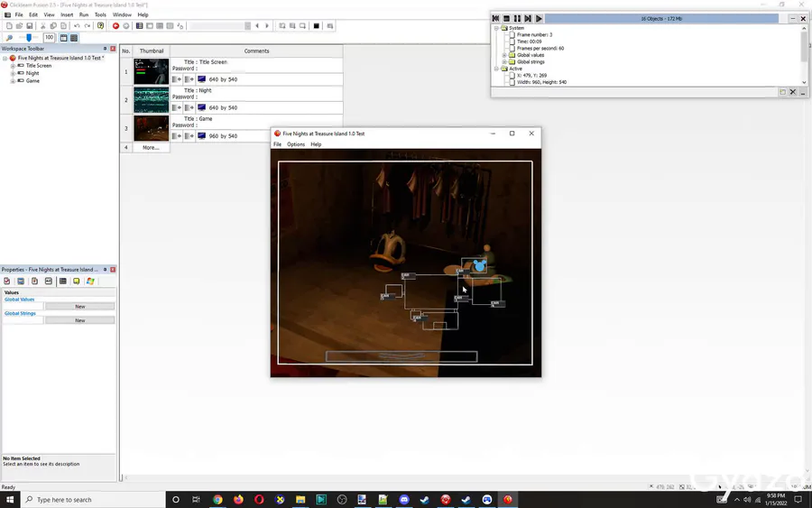Viewport: 812px width, 508px height.
Task: Open the Storyboard Editor toolbar icon
Action: pos(139,26)
